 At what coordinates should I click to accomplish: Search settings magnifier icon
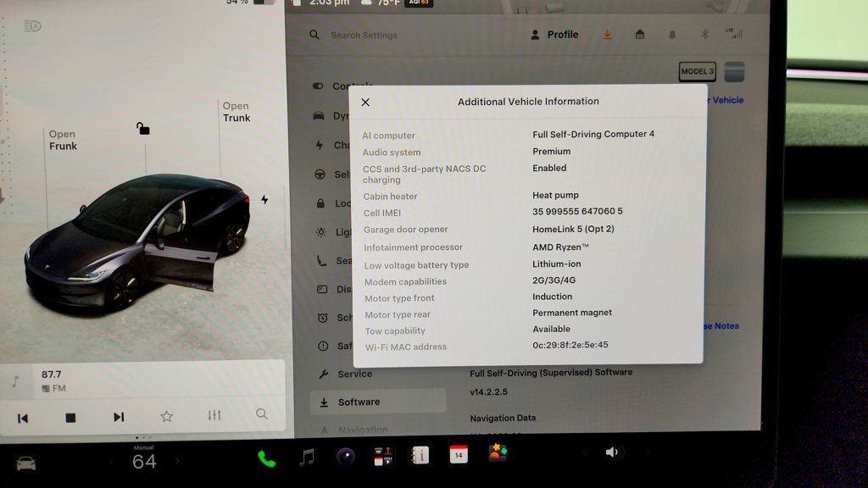(314, 34)
